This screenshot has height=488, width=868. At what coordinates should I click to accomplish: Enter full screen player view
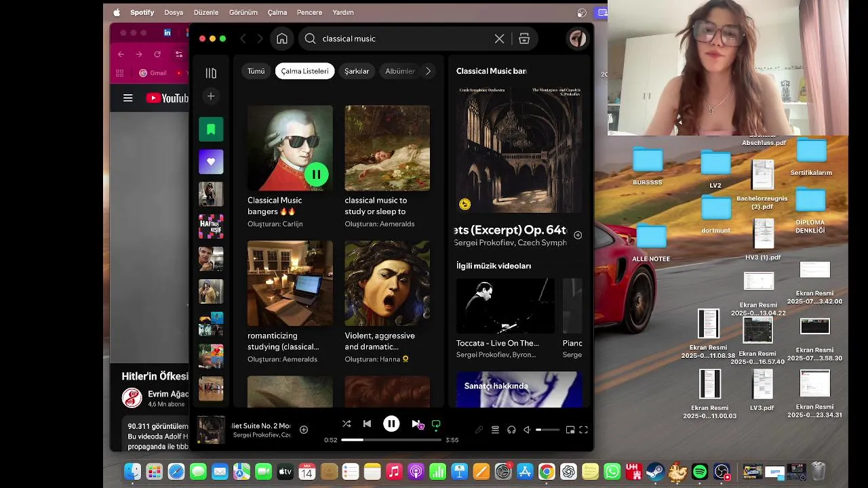(x=583, y=430)
